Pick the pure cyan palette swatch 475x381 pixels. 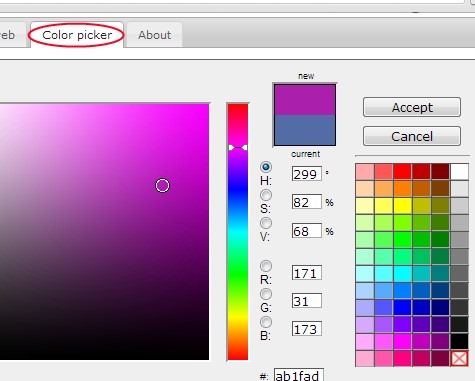pyautogui.click(x=402, y=274)
